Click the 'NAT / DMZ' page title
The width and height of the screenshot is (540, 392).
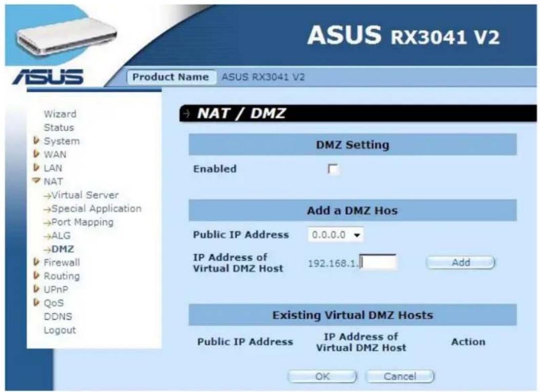[x=241, y=113]
